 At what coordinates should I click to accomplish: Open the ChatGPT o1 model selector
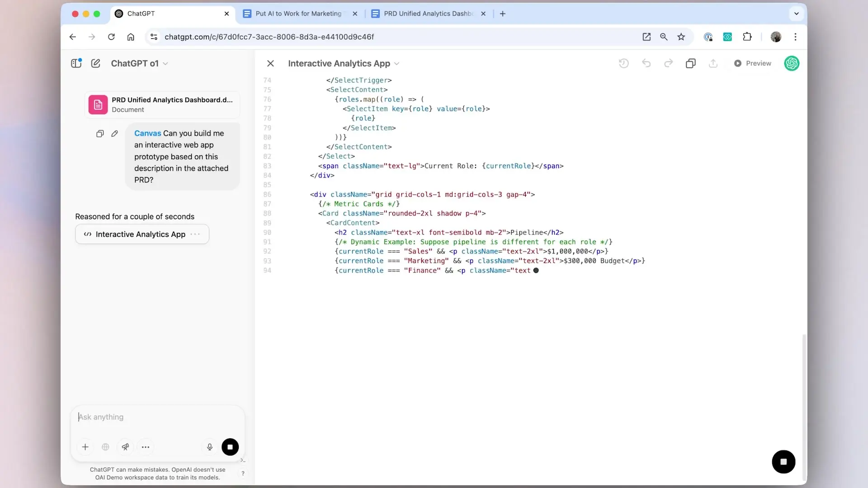click(x=139, y=64)
